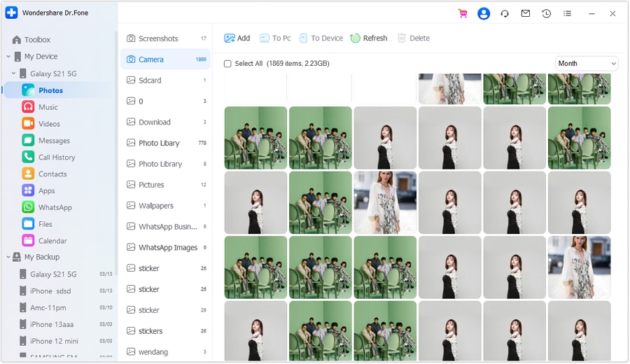Viewport: 630px width, 364px height.
Task: Open Galaxy S21 5G backup dated 03/13
Action: [66, 274]
